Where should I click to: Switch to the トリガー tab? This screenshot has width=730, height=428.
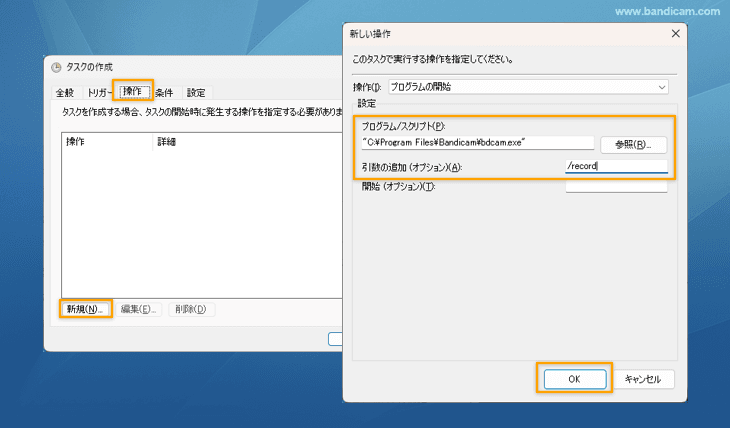click(99, 93)
